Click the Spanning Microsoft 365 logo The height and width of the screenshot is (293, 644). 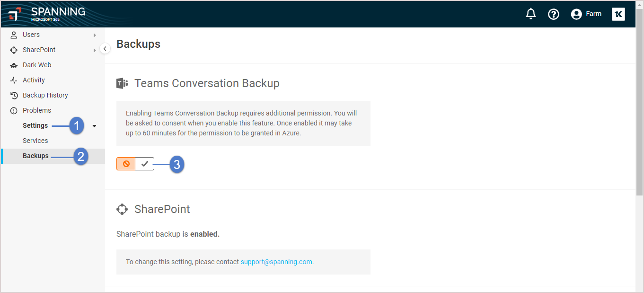(x=47, y=14)
